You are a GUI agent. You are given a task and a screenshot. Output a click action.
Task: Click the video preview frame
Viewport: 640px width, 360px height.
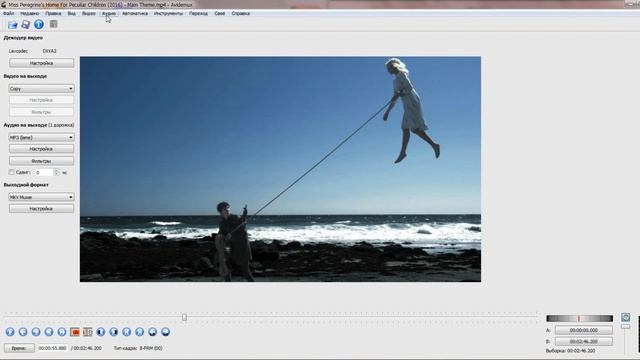280,169
